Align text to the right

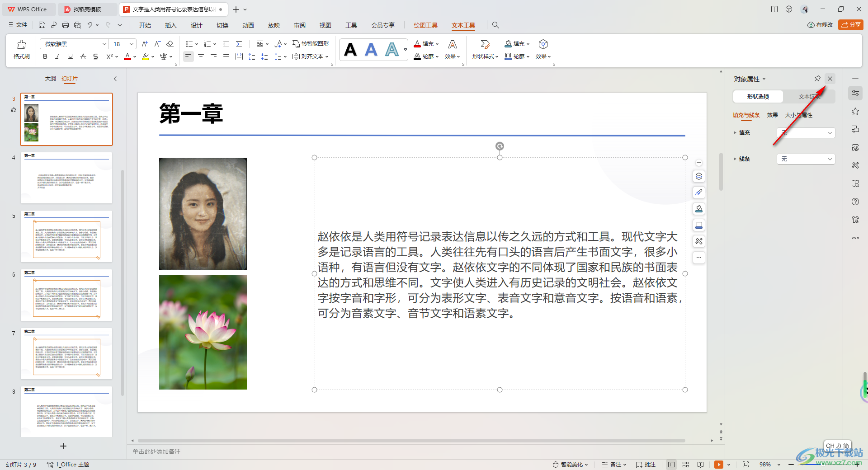[x=213, y=56]
